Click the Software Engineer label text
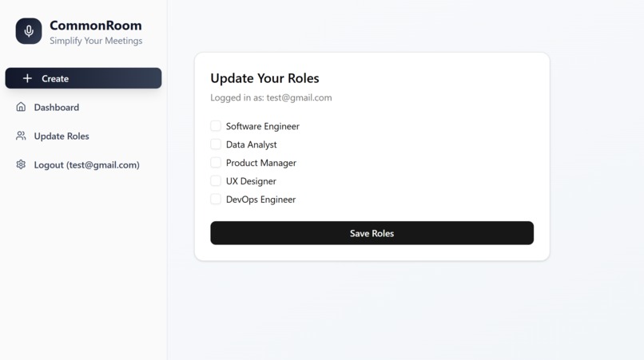Viewport: 644px width, 360px height. 262,126
